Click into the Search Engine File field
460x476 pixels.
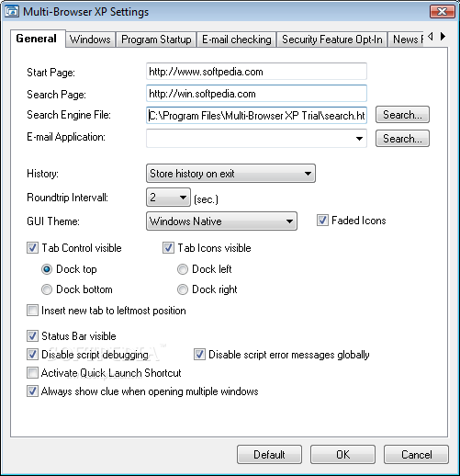click(x=256, y=115)
